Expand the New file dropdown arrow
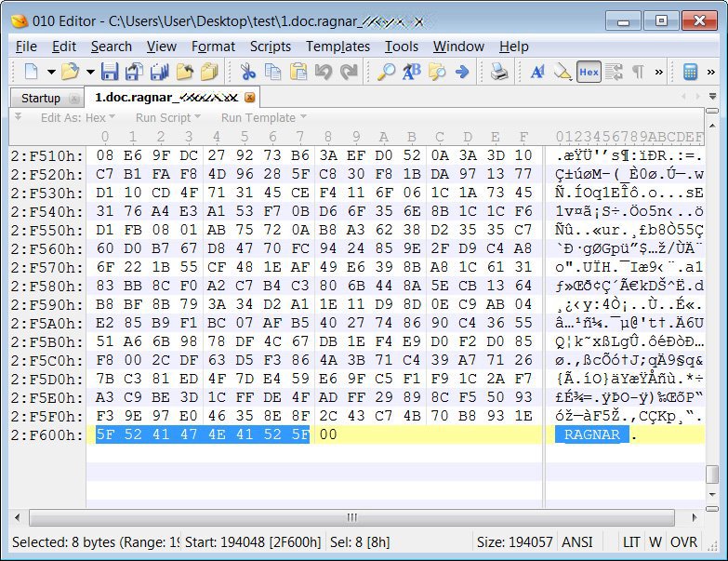 pyautogui.click(x=50, y=72)
